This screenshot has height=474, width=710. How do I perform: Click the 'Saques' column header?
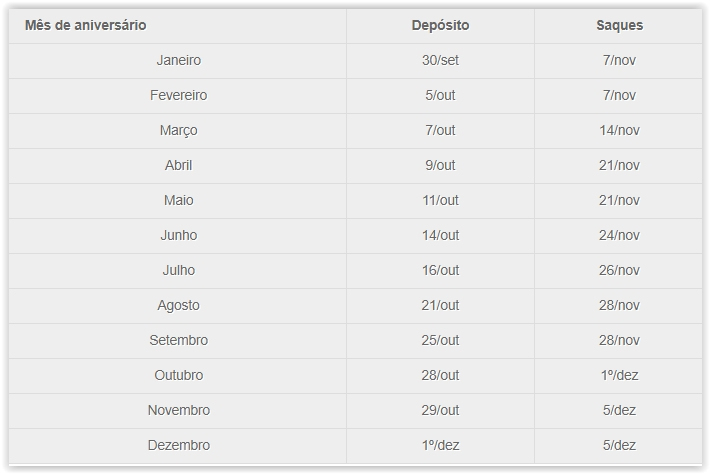(x=620, y=25)
